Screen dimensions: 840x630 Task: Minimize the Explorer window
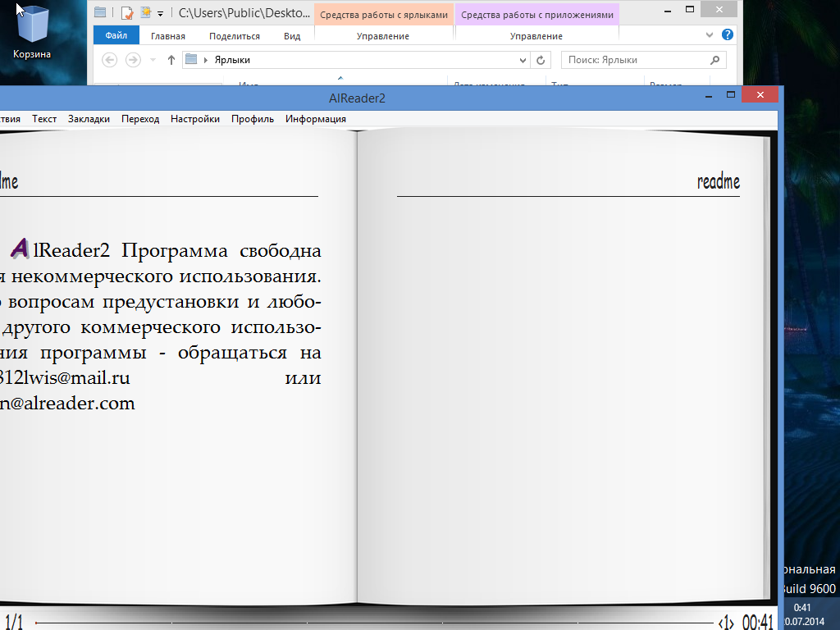click(x=668, y=11)
